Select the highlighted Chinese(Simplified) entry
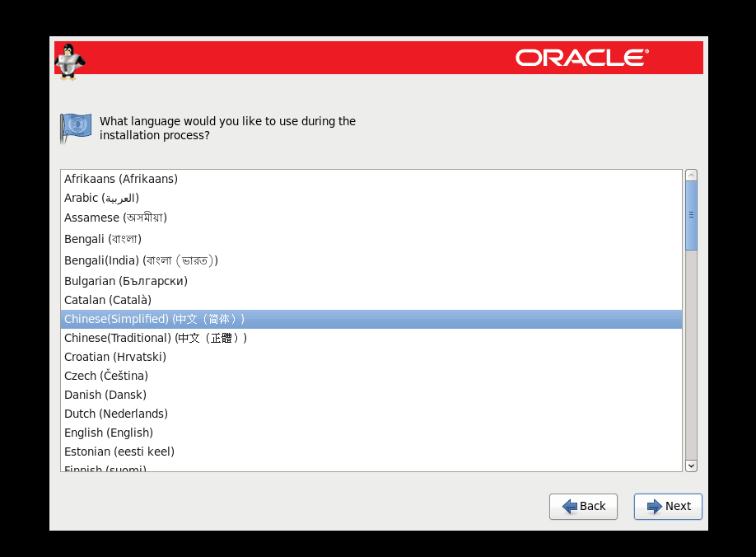This screenshot has height=557, width=756. click(154, 319)
